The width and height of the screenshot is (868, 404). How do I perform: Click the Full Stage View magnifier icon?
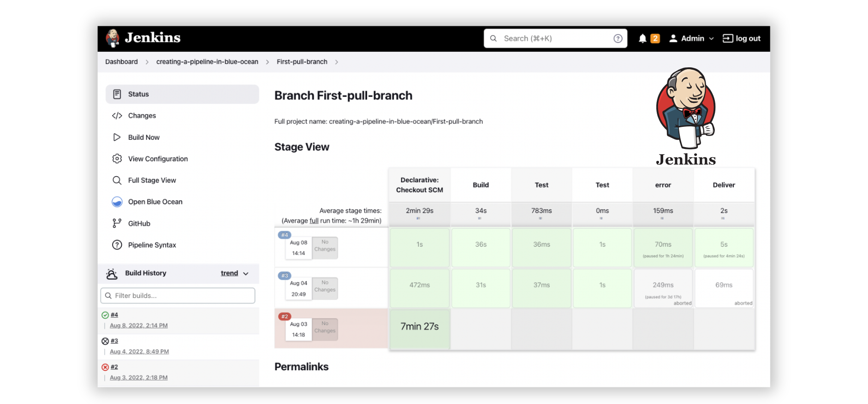[117, 180]
